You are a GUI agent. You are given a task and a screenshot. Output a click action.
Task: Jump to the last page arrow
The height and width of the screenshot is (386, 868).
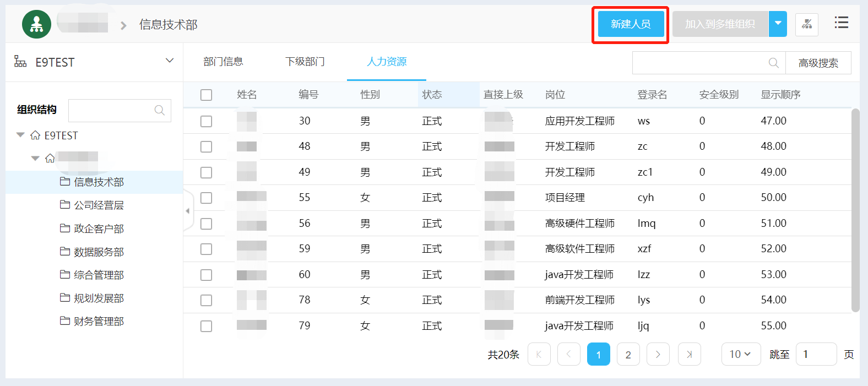point(690,354)
